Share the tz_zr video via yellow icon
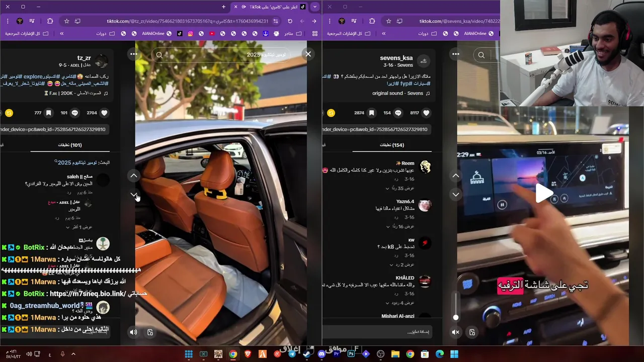Screen dimensions: 644x362 pyautogui.click(x=9, y=113)
